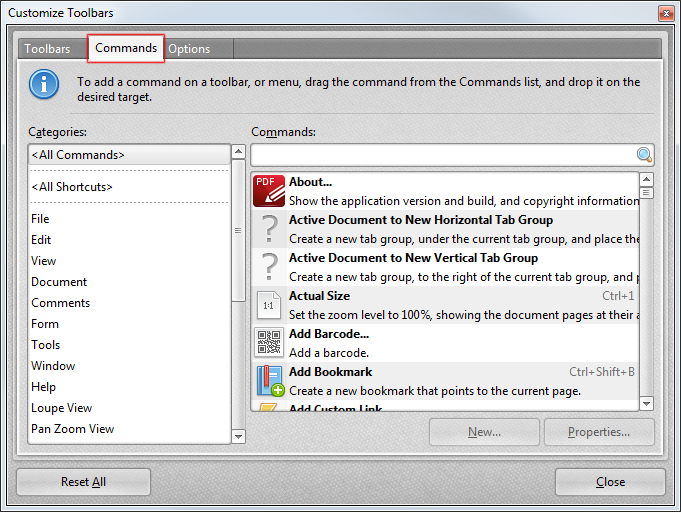
Task: Select <All Commands> category
Action: coord(129,155)
